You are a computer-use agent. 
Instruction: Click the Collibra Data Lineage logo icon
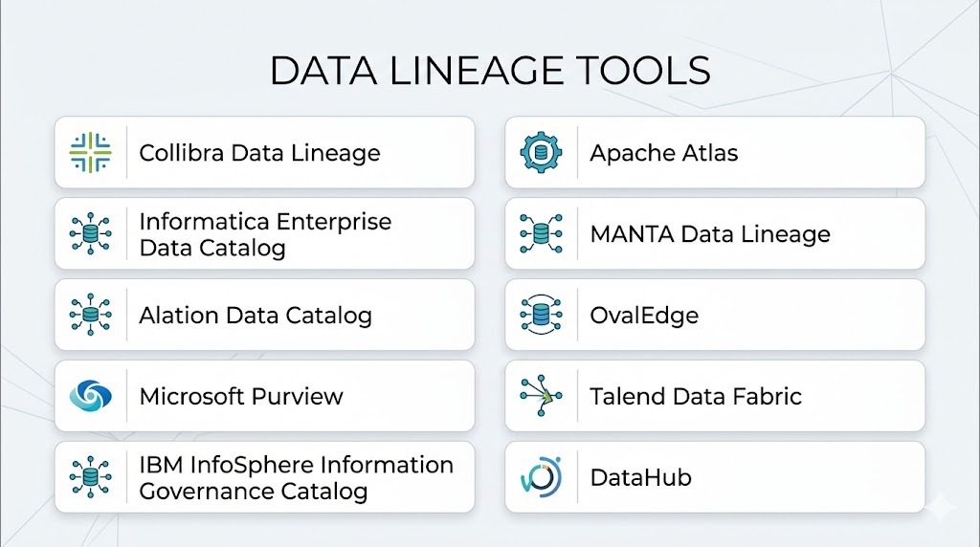pos(91,153)
